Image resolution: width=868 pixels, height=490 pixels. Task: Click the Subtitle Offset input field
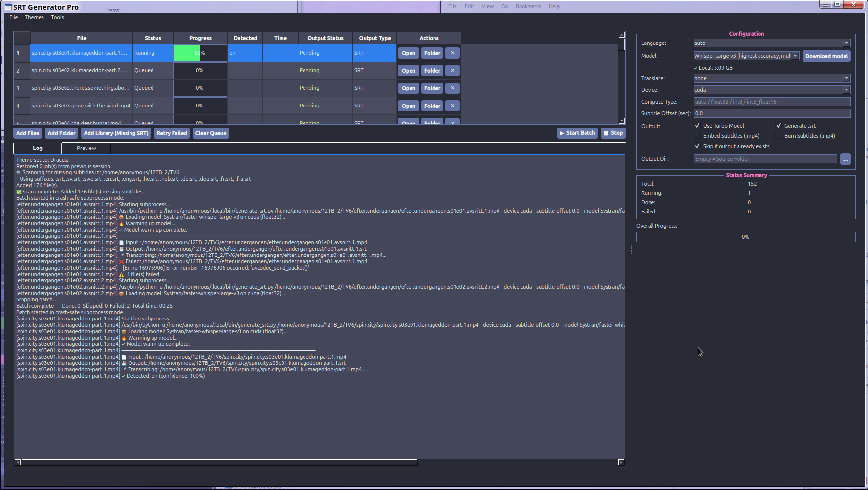coord(772,113)
